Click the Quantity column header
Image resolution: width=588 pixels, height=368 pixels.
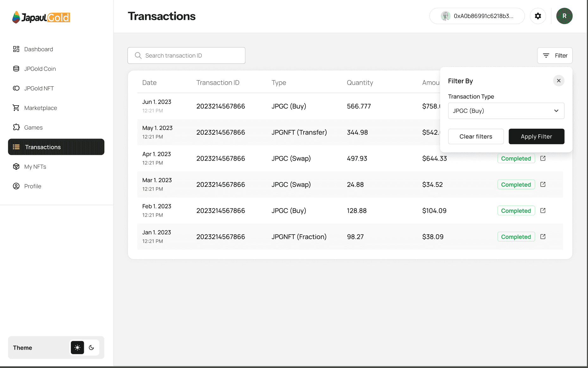(360, 83)
